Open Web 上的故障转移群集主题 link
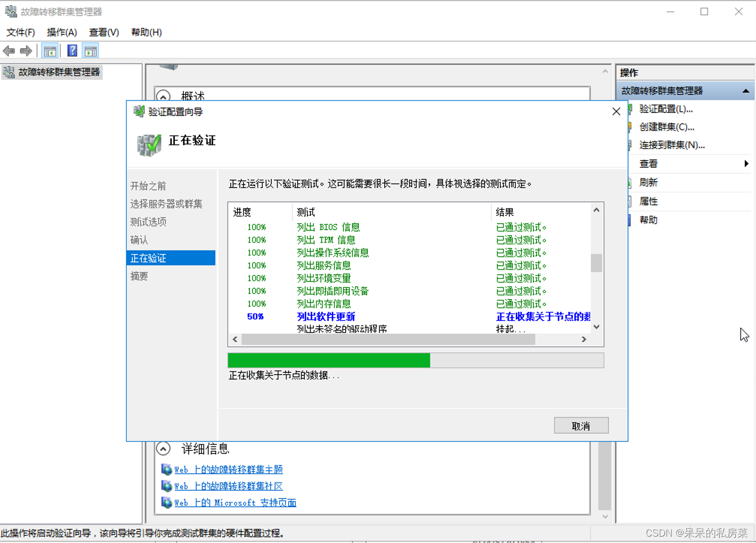The width and height of the screenshot is (756, 543). click(229, 469)
